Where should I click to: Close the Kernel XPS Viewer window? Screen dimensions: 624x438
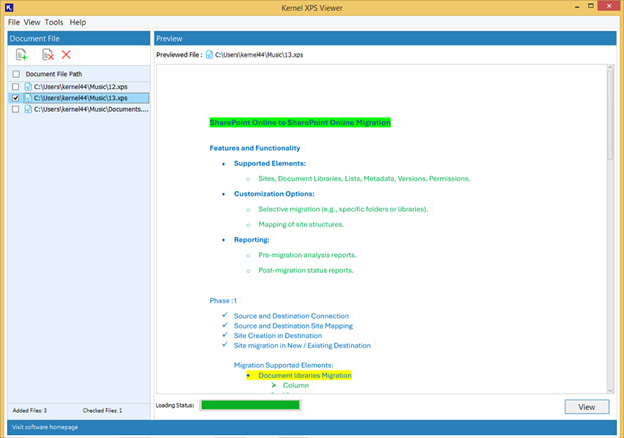click(x=609, y=6)
